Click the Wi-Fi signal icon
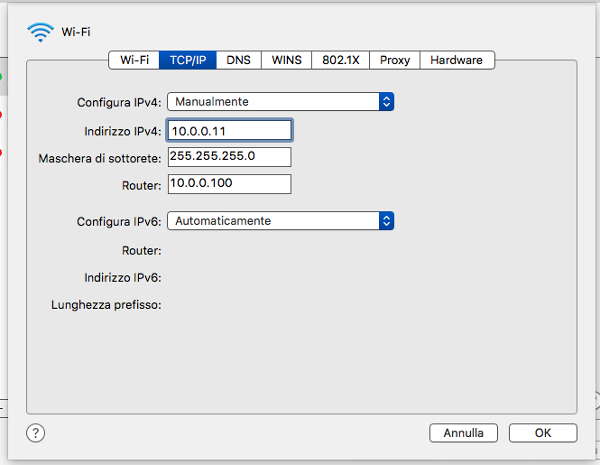Image resolution: width=600 pixels, height=465 pixels. 41,32
